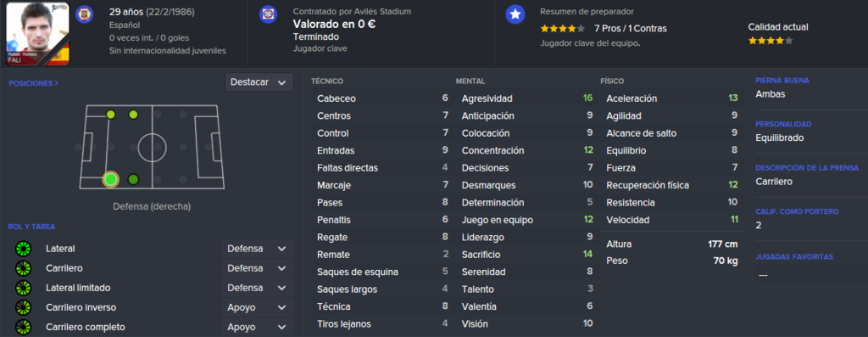Click the Calidad actual star rating
This screenshot has width=868, height=337.
(x=770, y=41)
